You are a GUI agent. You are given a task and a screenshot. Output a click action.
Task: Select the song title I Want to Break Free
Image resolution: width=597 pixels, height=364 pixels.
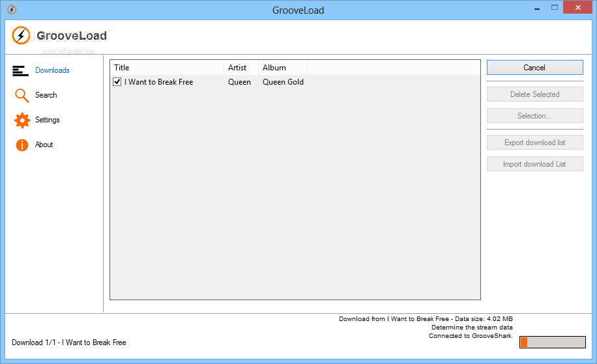tap(159, 82)
